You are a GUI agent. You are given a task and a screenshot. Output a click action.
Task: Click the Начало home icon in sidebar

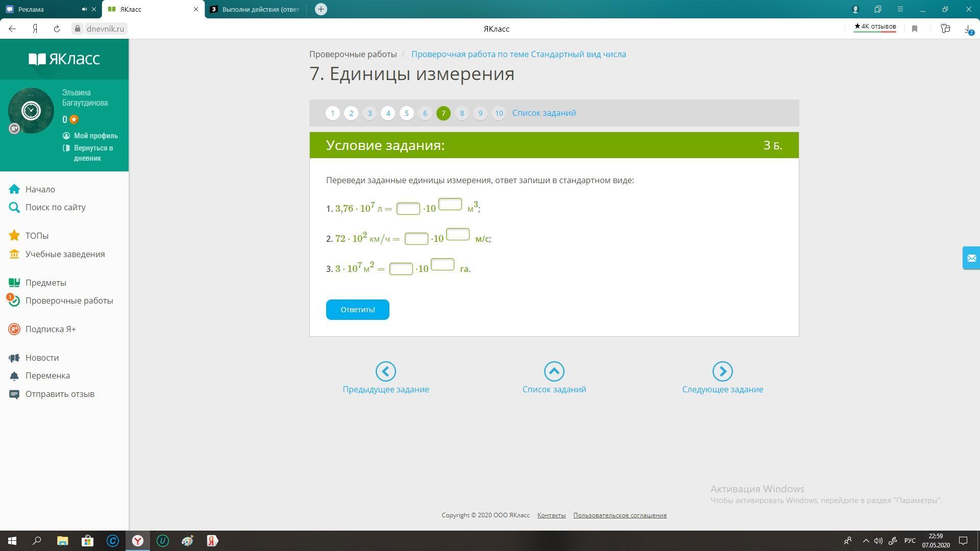point(14,189)
